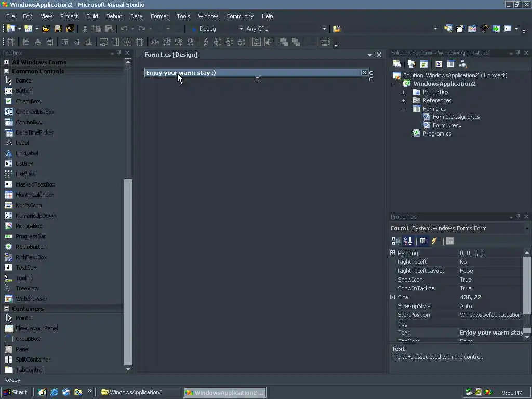This screenshot has height=399, width=532.
Task: Show properties in Categorized view
Action: click(x=396, y=241)
